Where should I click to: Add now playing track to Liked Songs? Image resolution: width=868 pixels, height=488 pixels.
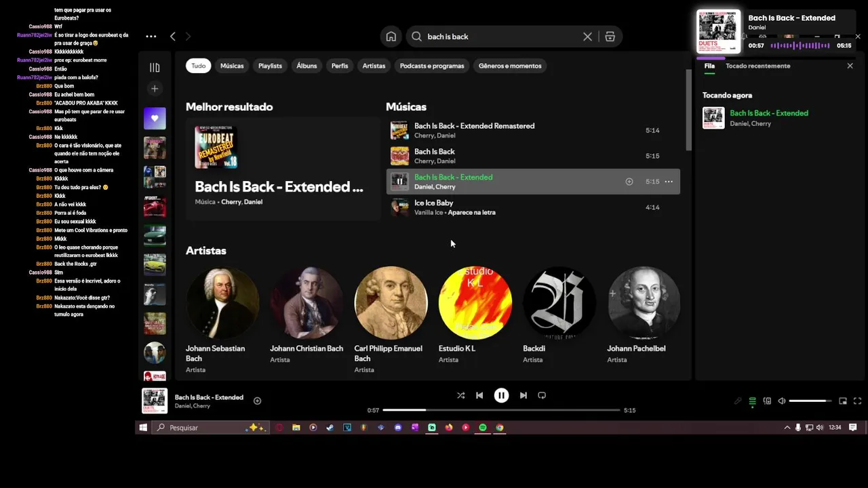pos(257,401)
